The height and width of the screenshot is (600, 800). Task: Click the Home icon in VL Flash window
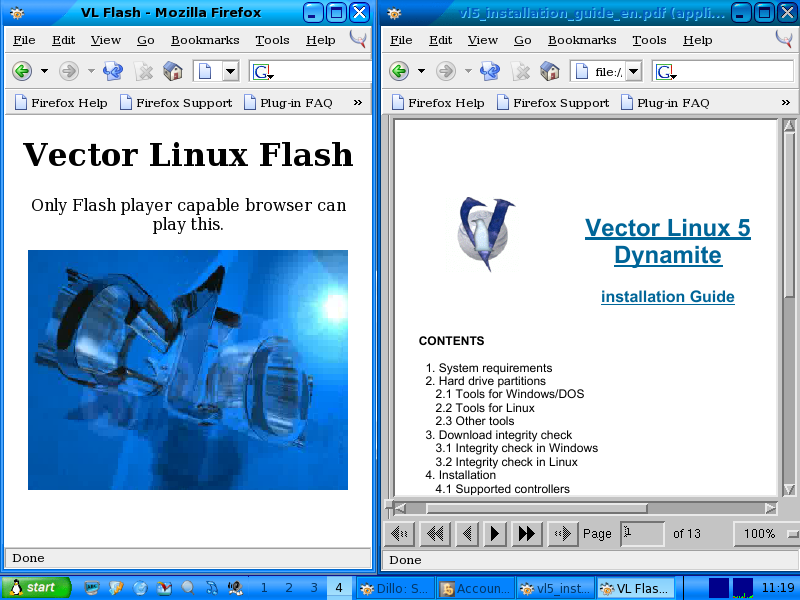pos(172,71)
